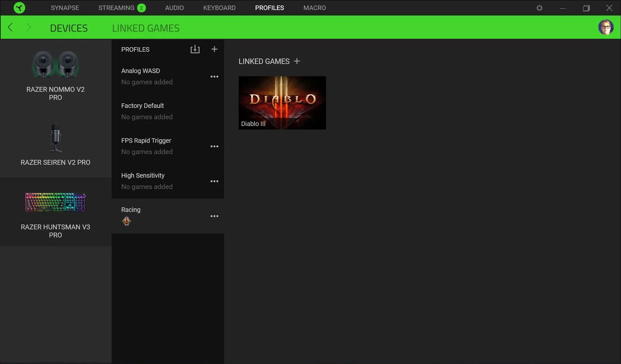Open the Macro tab

pyautogui.click(x=314, y=8)
